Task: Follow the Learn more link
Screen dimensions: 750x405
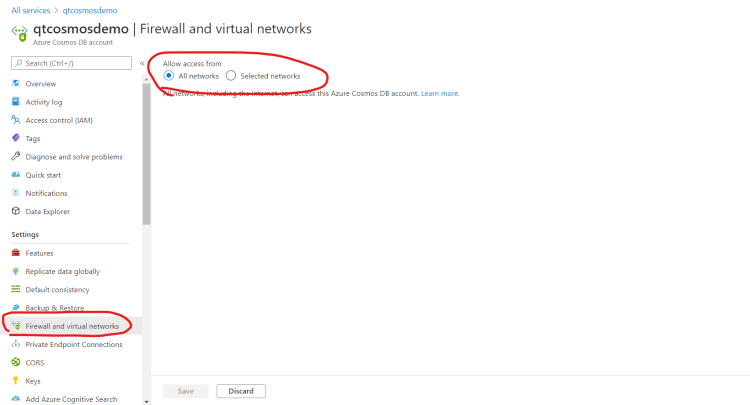Action: click(440, 93)
